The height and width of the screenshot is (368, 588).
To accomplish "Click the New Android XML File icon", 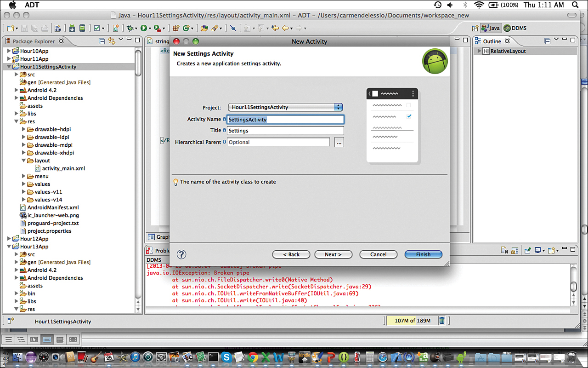I will (x=116, y=28).
